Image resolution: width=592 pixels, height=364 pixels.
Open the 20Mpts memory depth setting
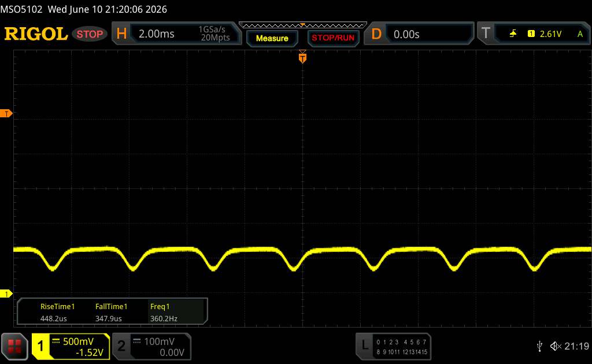[215, 38]
